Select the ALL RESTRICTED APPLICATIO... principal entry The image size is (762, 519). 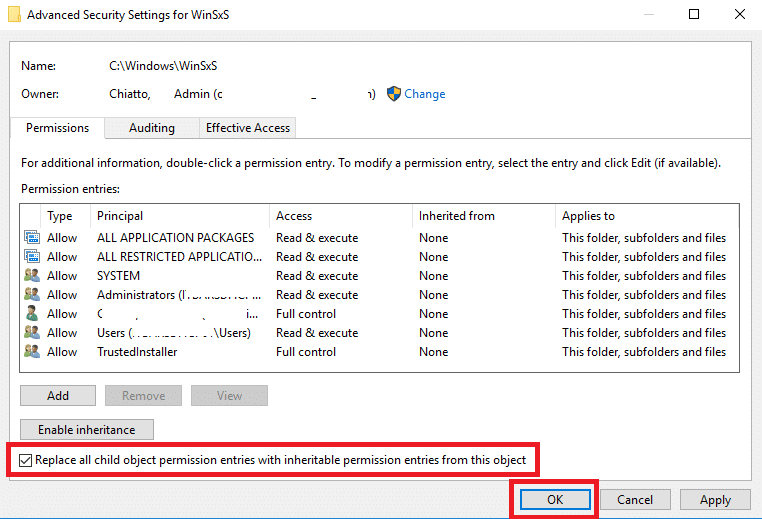point(179,257)
